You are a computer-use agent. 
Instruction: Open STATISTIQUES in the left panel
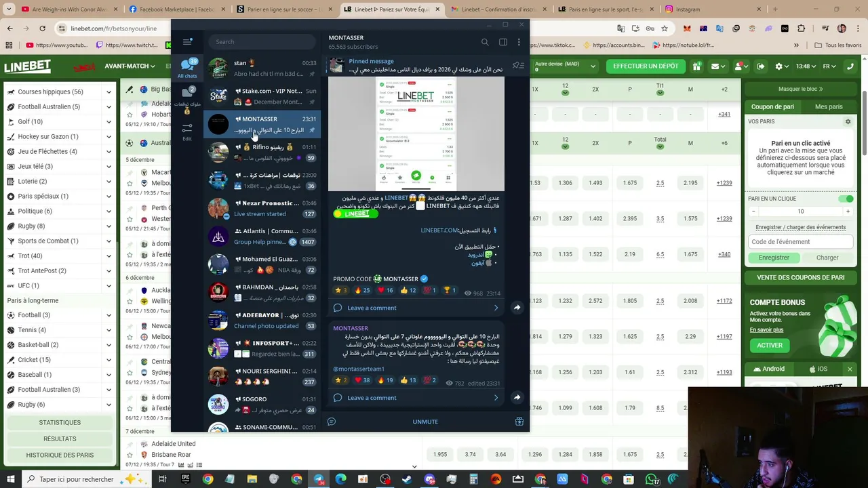60,422
